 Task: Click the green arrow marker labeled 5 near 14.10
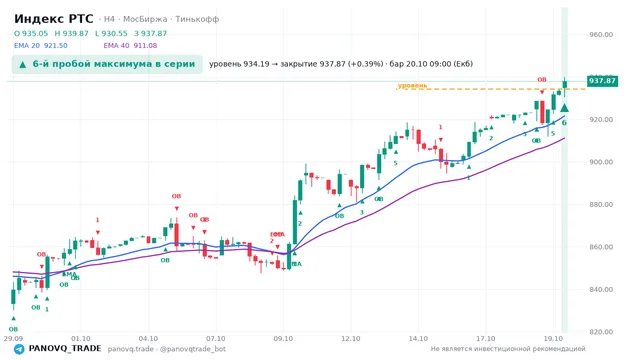pyautogui.click(x=395, y=153)
